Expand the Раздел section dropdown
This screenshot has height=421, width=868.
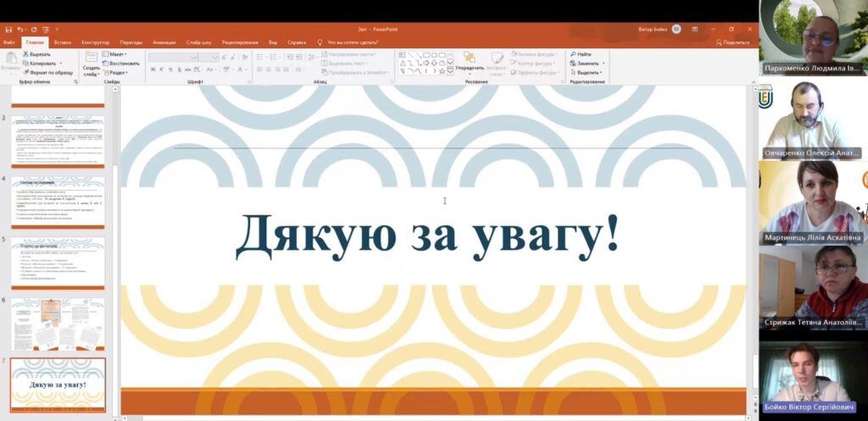pos(118,72)
